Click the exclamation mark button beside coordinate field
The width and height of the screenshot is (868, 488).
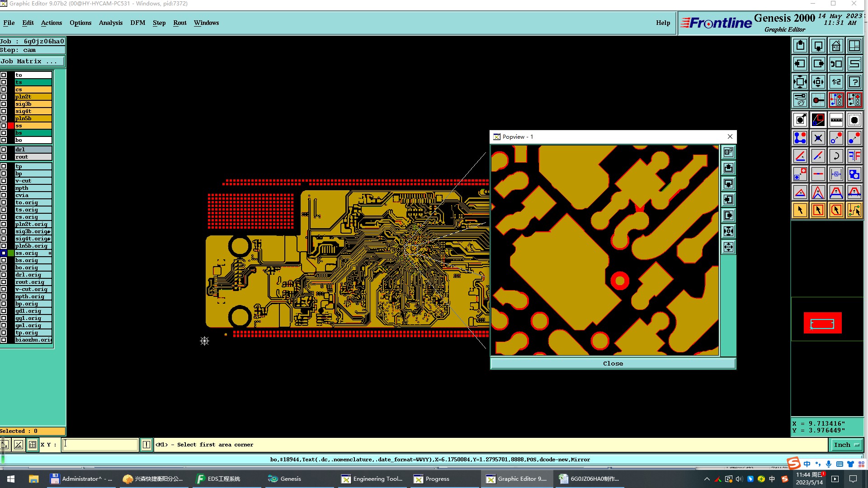(x=146, y=445)
